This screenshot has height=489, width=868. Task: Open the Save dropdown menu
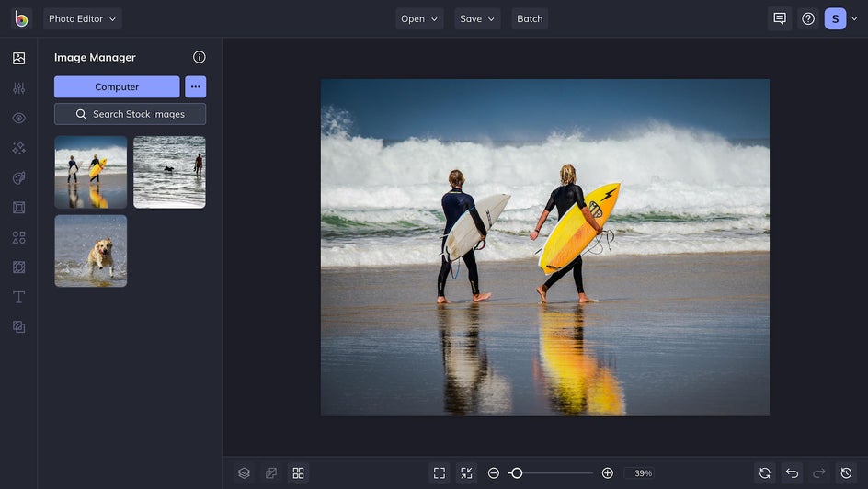(x=477, y=18)
